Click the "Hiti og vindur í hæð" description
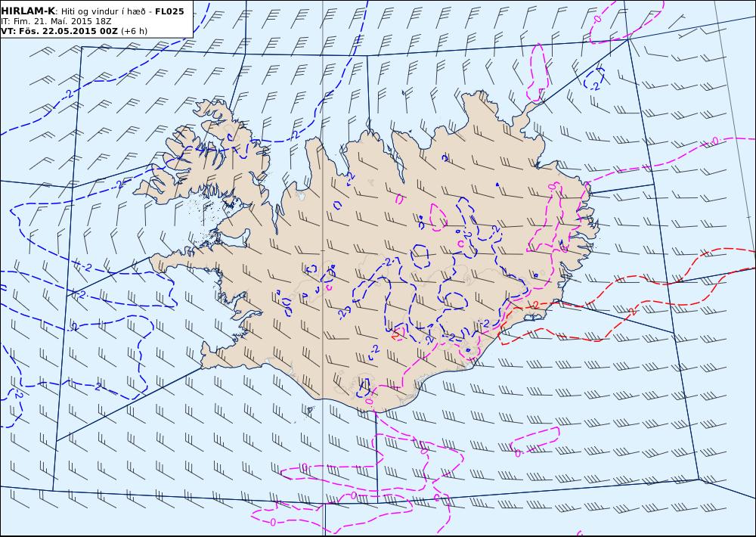Screen dimensions: 756x537 pos(103,11)
